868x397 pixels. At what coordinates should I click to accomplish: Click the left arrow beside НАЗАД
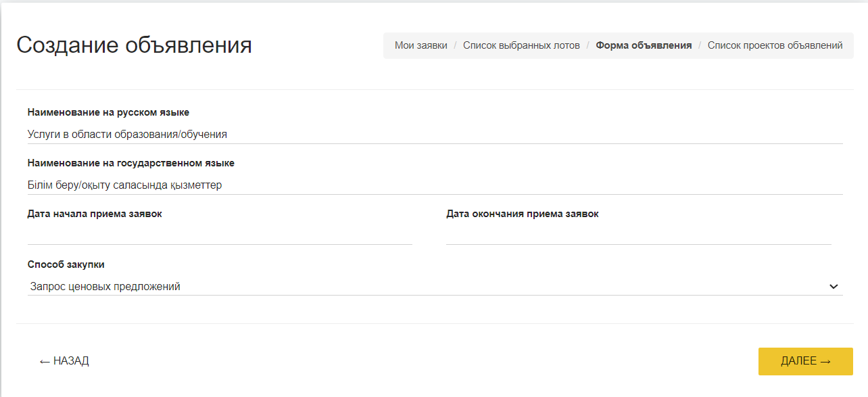45,361
